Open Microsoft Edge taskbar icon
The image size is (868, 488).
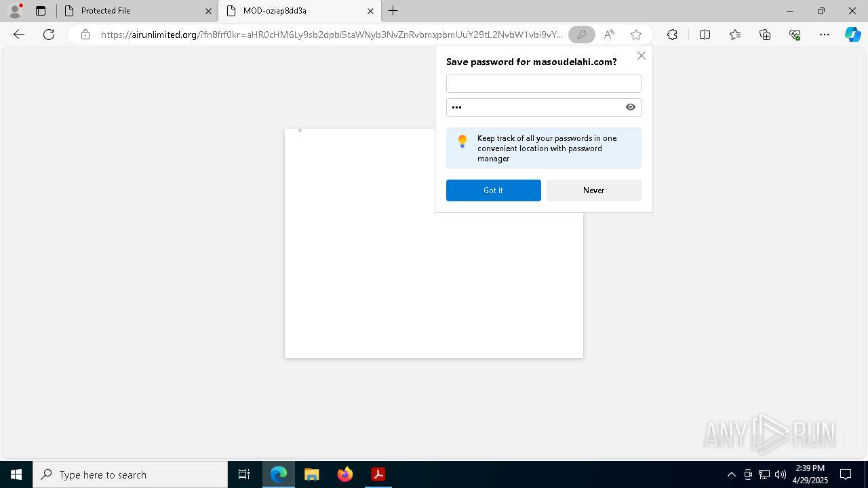pos(279,474)
